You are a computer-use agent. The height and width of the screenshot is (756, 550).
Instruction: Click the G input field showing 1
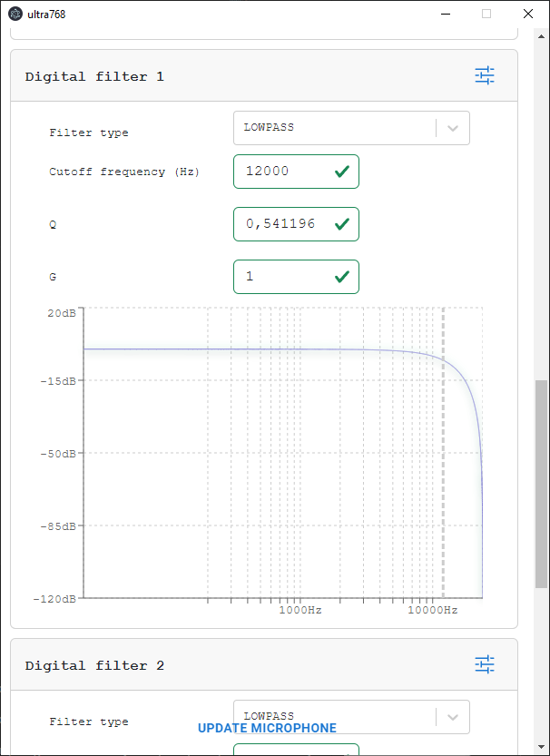pyautogui.click(x=296, y=277)
